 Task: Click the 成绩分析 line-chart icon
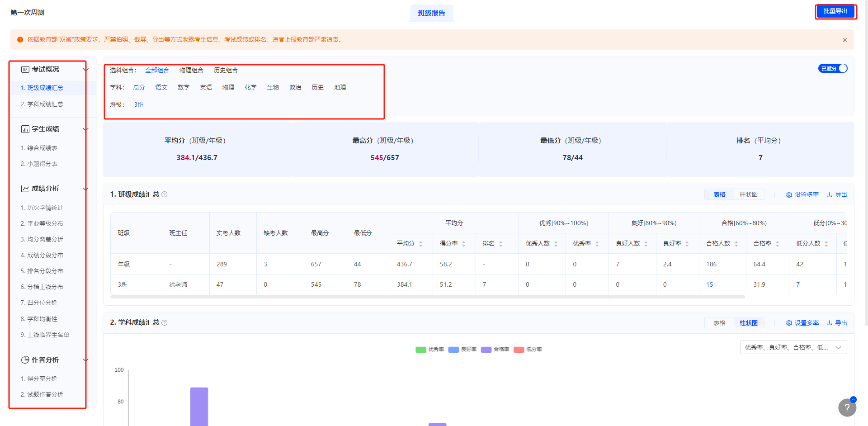pyautogui.click(x=25, y=189)
